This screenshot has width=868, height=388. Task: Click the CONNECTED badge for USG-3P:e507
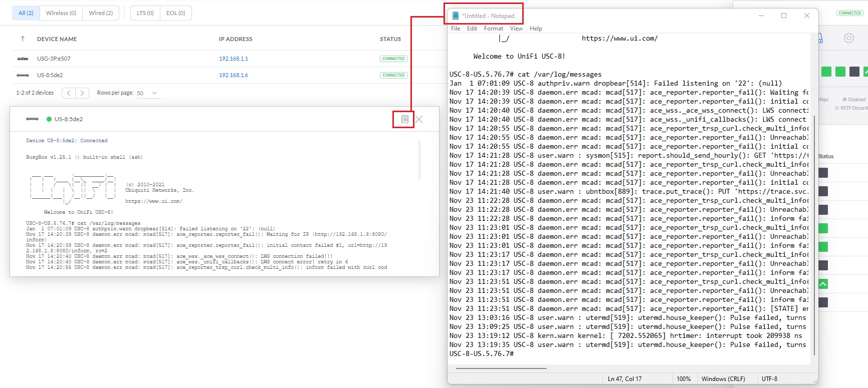[393, 59]
